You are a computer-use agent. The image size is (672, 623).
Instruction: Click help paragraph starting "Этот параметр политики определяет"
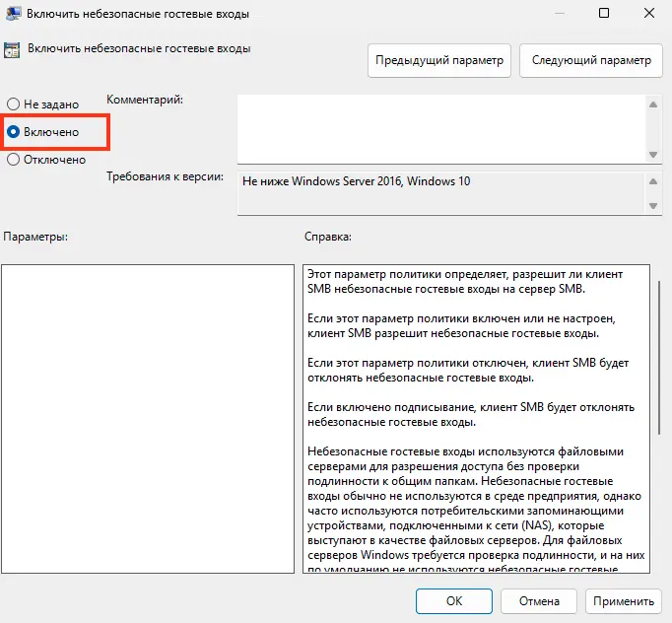(x=465, y=281)
